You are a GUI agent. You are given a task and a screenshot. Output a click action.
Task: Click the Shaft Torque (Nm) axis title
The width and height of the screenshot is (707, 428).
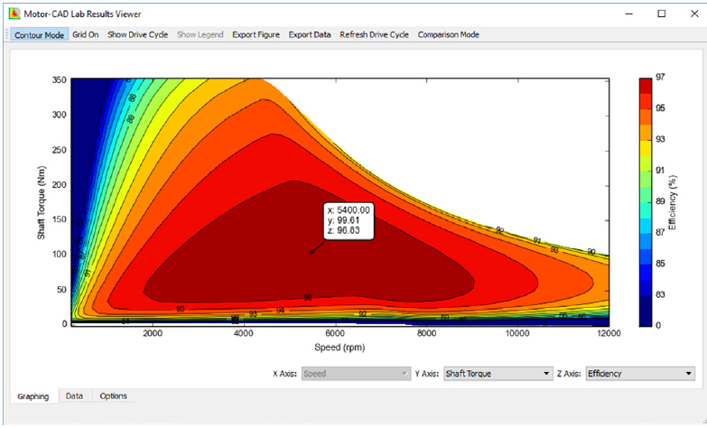coord(41,202)
